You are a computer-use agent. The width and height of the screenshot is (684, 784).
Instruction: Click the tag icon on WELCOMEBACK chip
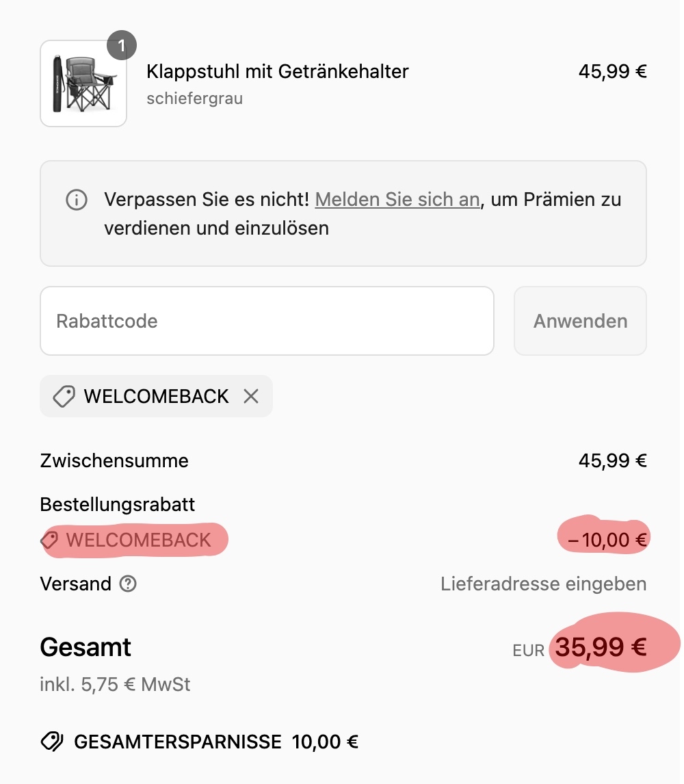click(64, 396)
